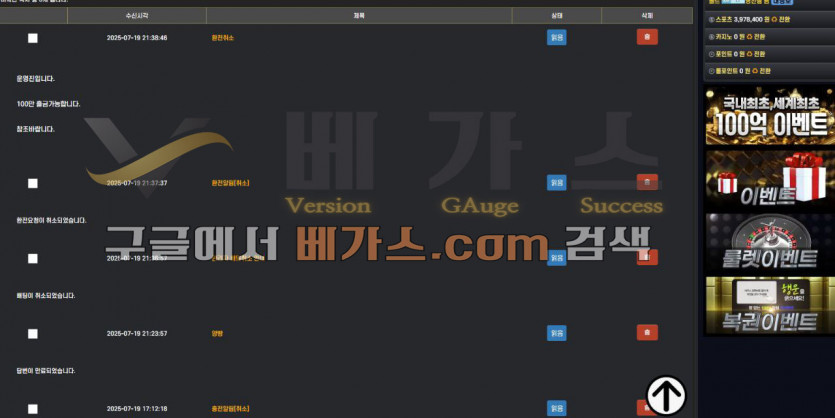Click the 읽음 status button at 17:12:18
835x418 pixels.
click(556, 408)
